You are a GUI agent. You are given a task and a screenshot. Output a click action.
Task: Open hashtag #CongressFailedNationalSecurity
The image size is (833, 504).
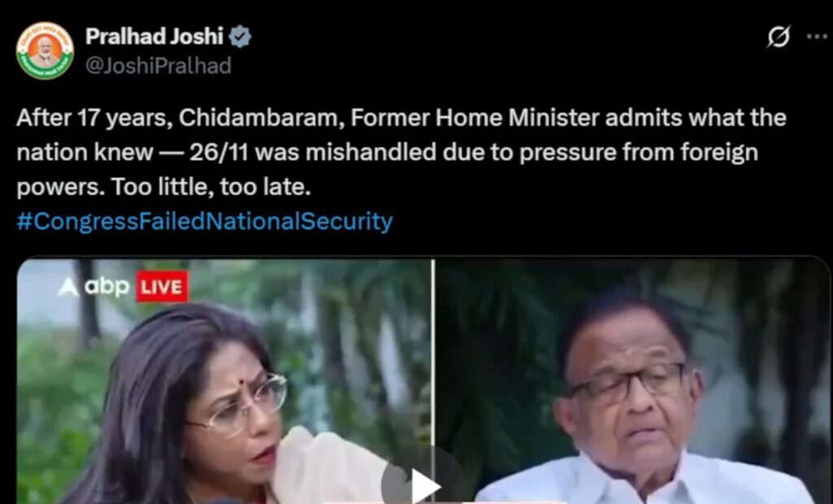click(204, 221)
